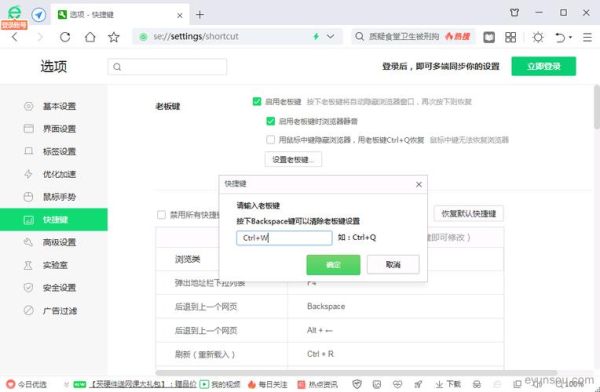This screenshot has width=600, height=392.
Task: Open the 热搜 hot search link
Action: (x=458, y=36)
